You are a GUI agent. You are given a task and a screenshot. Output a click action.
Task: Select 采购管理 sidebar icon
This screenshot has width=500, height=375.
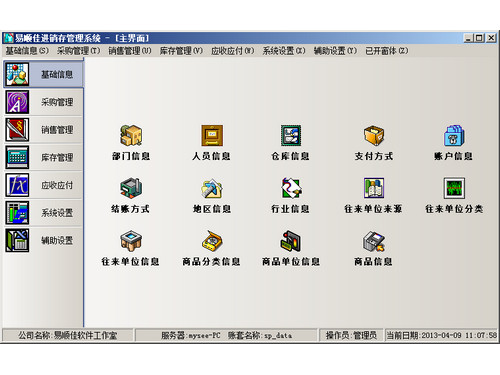point(17,102)
